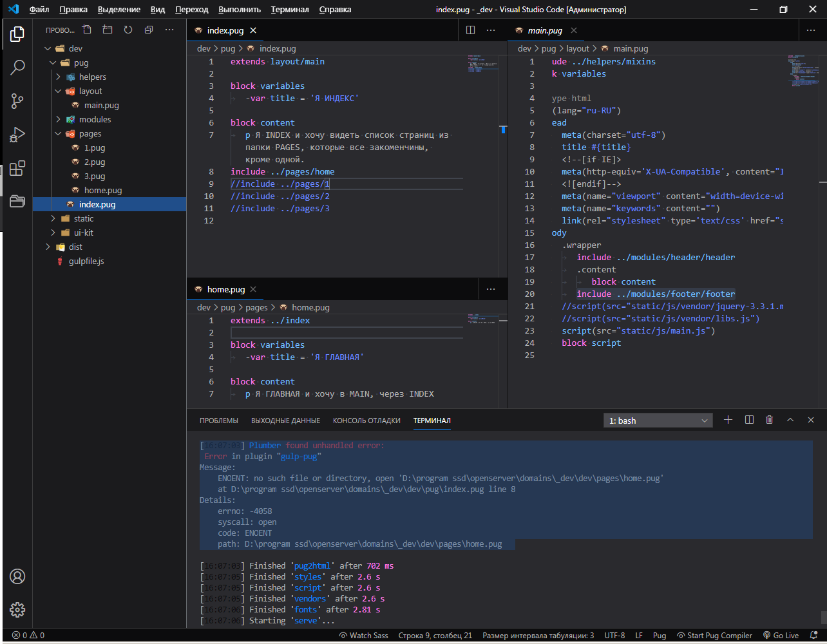Open the Run and Debug icon

pyautogui.click(x=17, y=134)
